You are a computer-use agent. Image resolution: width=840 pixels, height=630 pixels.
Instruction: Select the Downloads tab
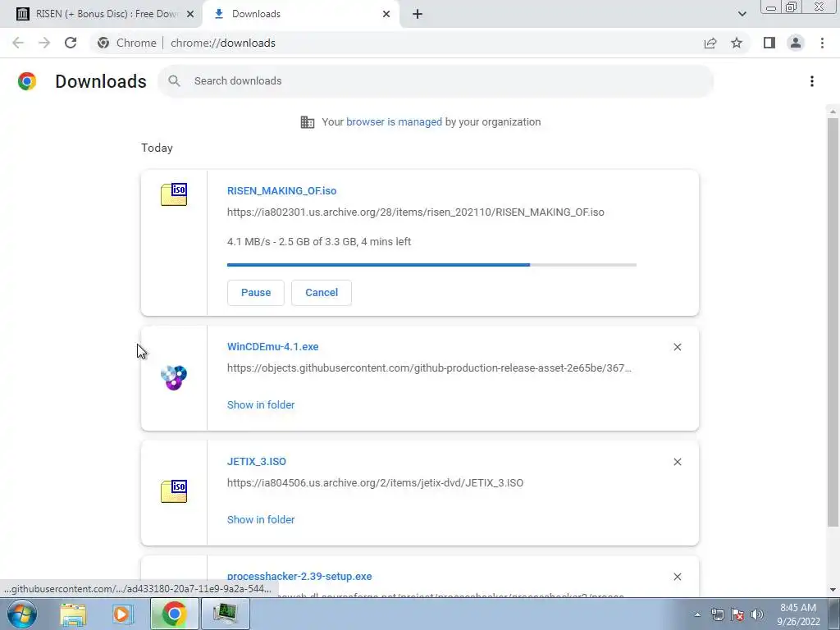[301, 14]
